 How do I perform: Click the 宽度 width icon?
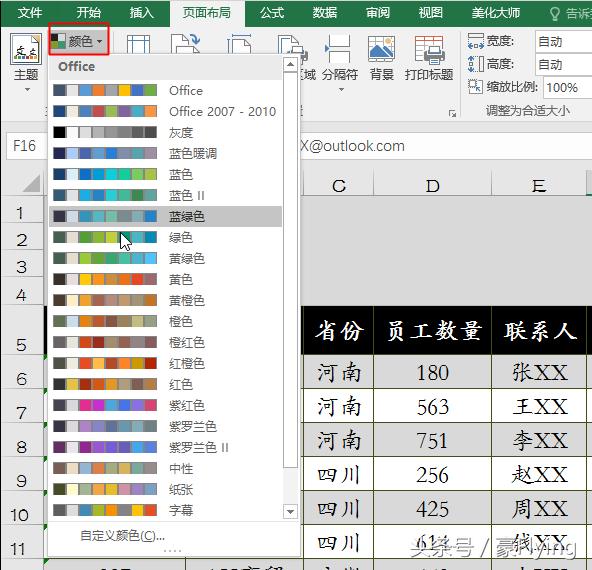point(476,41)
